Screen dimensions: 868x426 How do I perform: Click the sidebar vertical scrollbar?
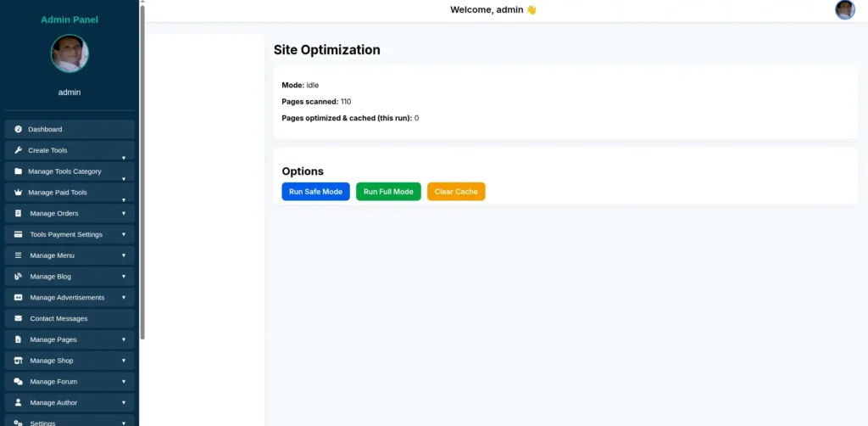pos(142,171)
